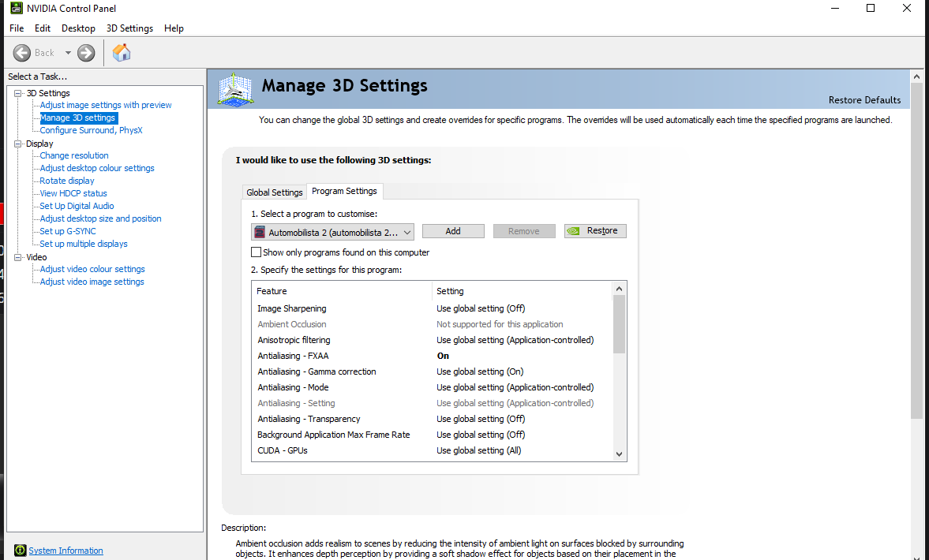929x560 pixels.
Task: Collapse the Display tree node
Action: point(18,144)
